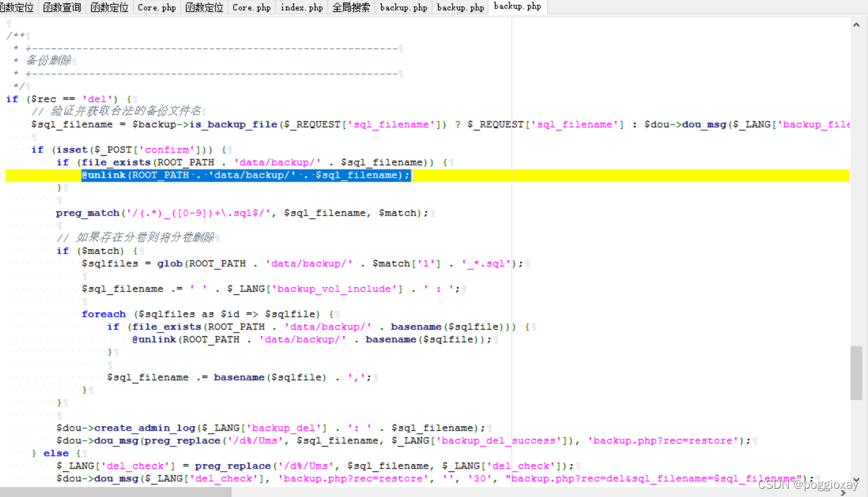This screenshot has height=497, width=868.
Task: Click file_exists line with basename($sqlfile)
Action: tap(319, 327)
